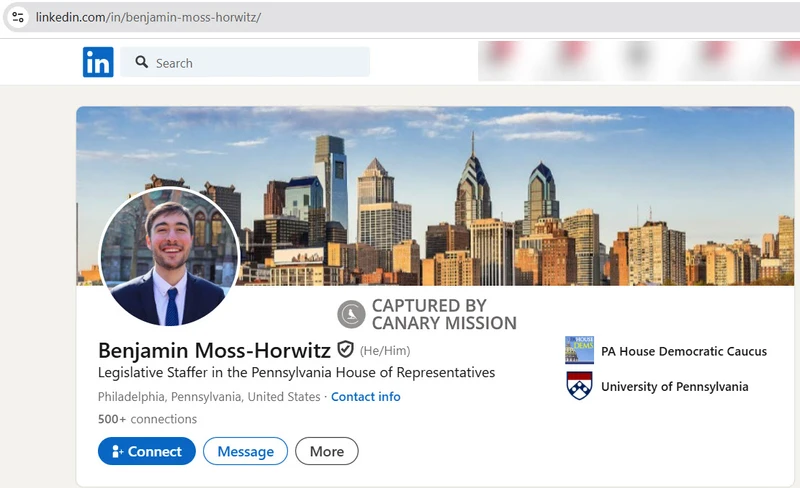Open University of Pennsylvania link
This screenshot has width=800, height=488.
674,386
